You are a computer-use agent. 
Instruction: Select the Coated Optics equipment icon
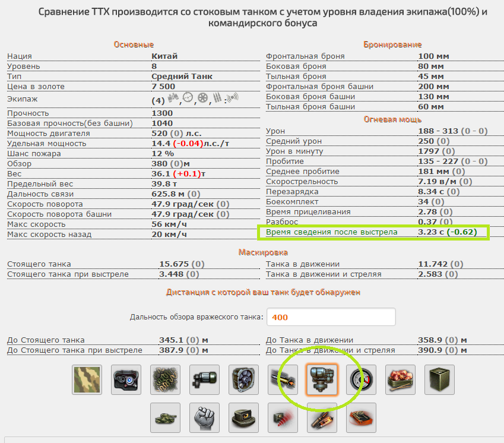[x=126, y=379]
